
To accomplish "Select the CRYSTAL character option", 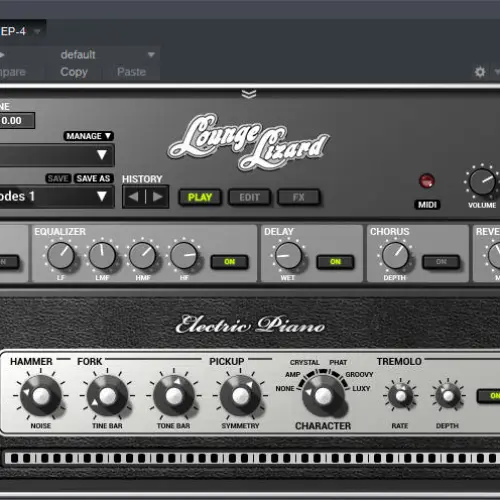I will 305,362.
